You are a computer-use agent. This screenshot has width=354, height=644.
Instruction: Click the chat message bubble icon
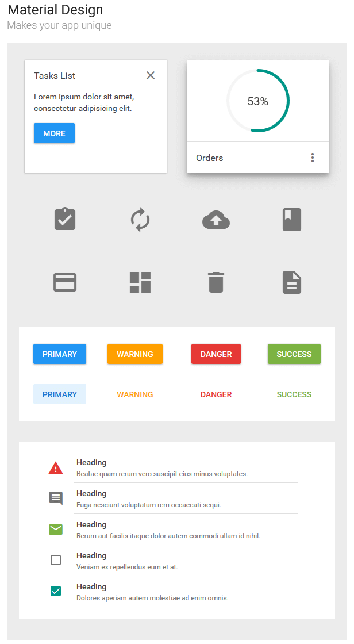pyautogui.click(x=56, y=498)
